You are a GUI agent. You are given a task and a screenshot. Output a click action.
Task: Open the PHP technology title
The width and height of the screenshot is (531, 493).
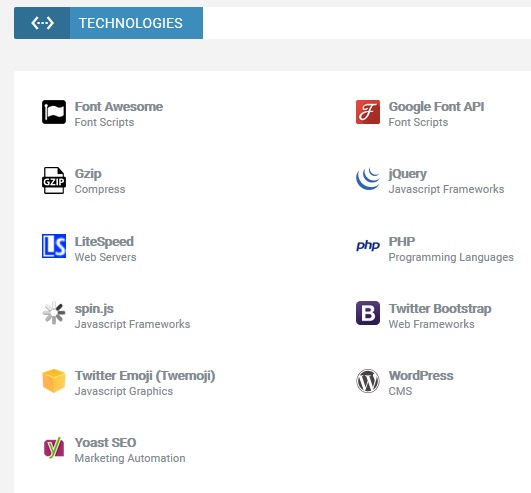pyautogui.click(x=402, y=241)
